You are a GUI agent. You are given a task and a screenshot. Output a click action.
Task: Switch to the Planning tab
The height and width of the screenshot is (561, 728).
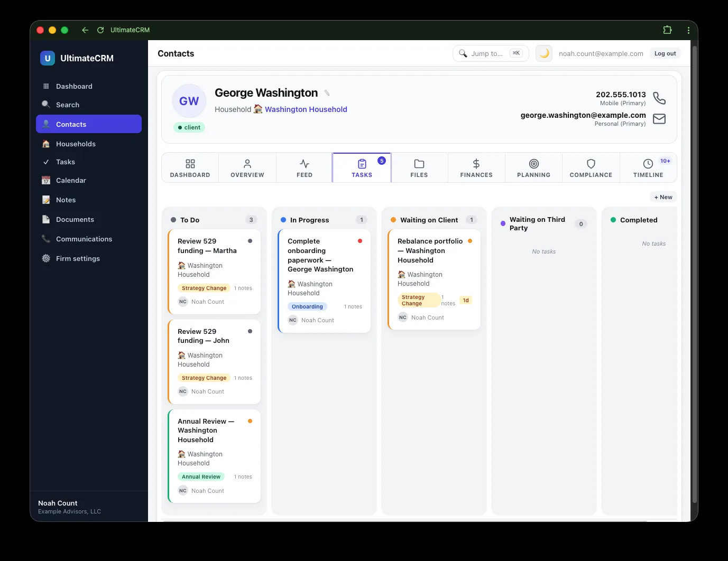pyautogui.click(x=534, y=168)
